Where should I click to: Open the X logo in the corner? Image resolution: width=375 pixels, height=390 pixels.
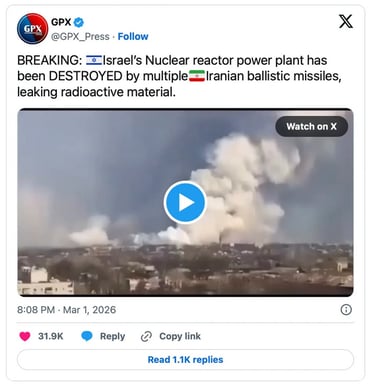346,22
